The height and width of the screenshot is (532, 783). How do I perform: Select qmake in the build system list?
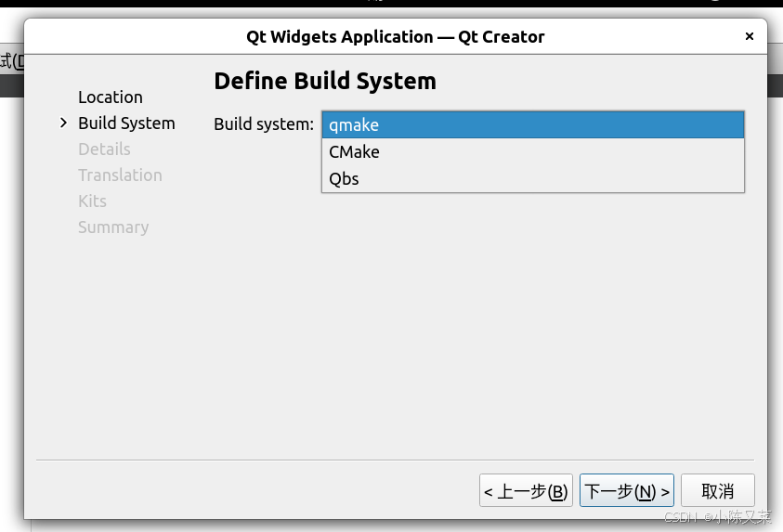pos(533,124)
